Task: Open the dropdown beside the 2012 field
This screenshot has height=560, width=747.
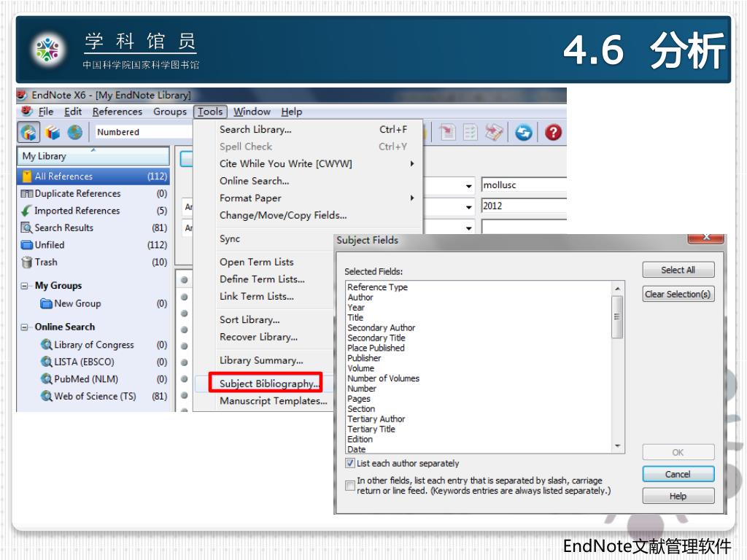Action: 469,206
